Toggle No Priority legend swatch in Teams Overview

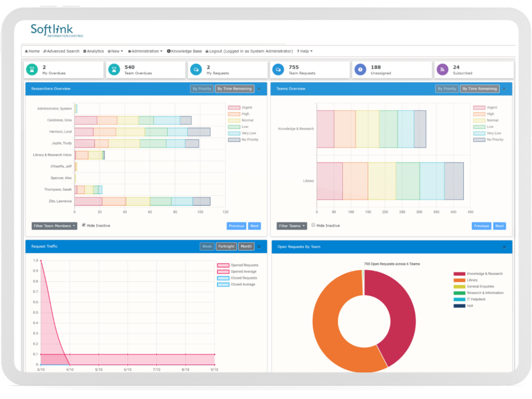coord(479,140)
